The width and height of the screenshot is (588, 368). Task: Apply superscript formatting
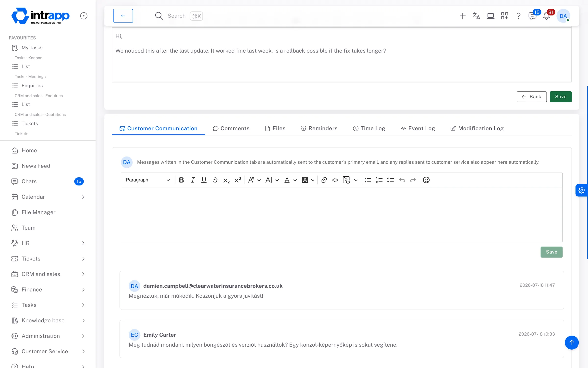click(238, 180)
